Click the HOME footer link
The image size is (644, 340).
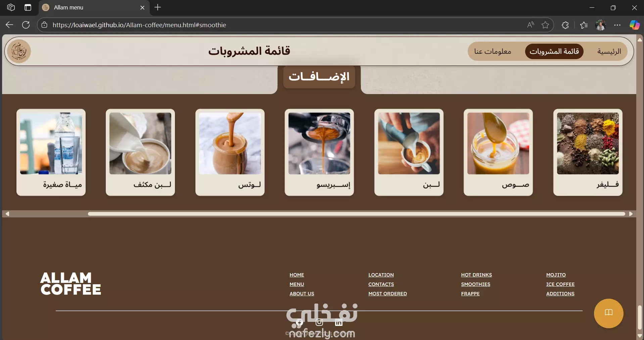click(297, 275)
